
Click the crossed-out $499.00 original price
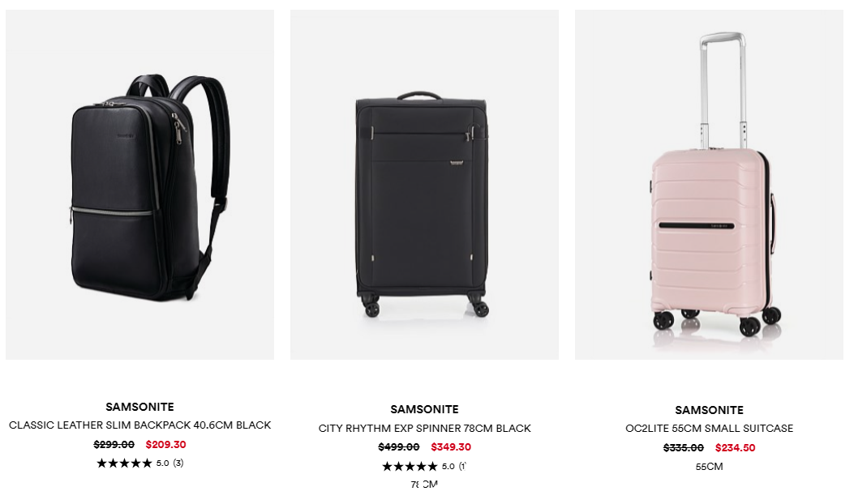click(x=399, y=446)
